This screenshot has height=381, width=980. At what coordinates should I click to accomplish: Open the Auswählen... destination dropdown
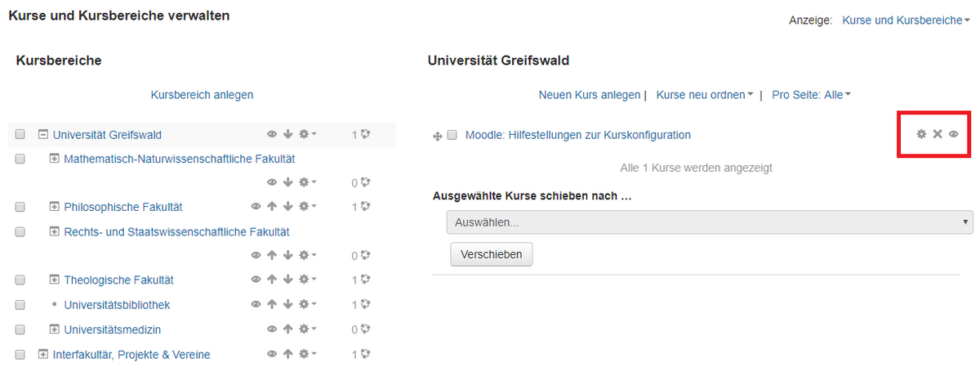709,222
